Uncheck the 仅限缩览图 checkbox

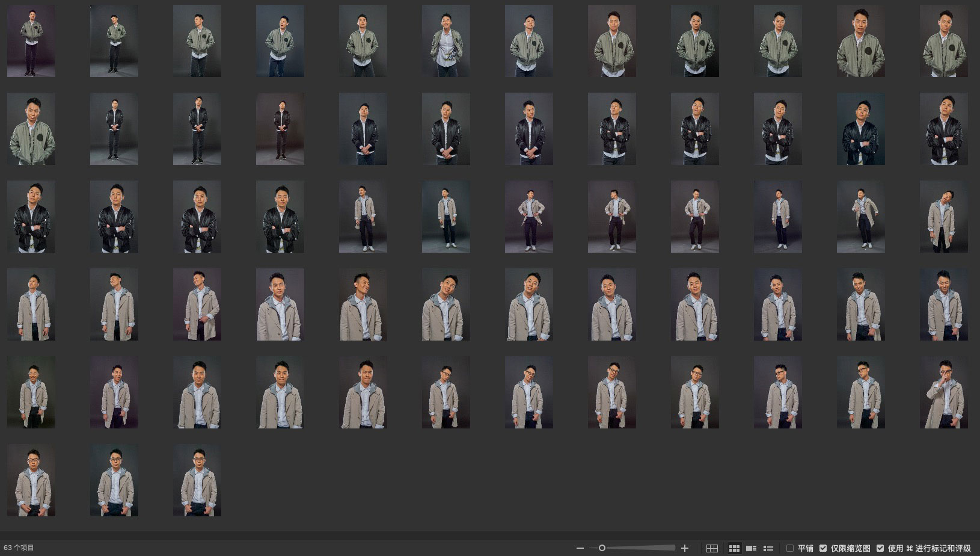(823, 548)
